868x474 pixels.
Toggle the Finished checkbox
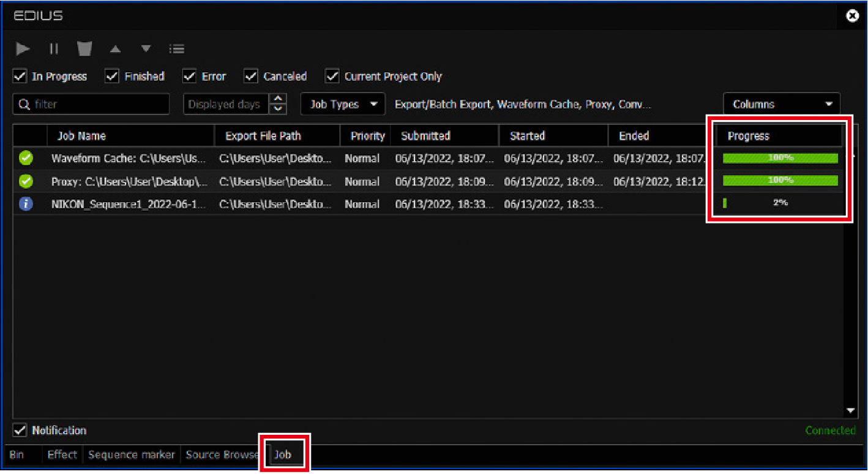[x=112, y=77]
